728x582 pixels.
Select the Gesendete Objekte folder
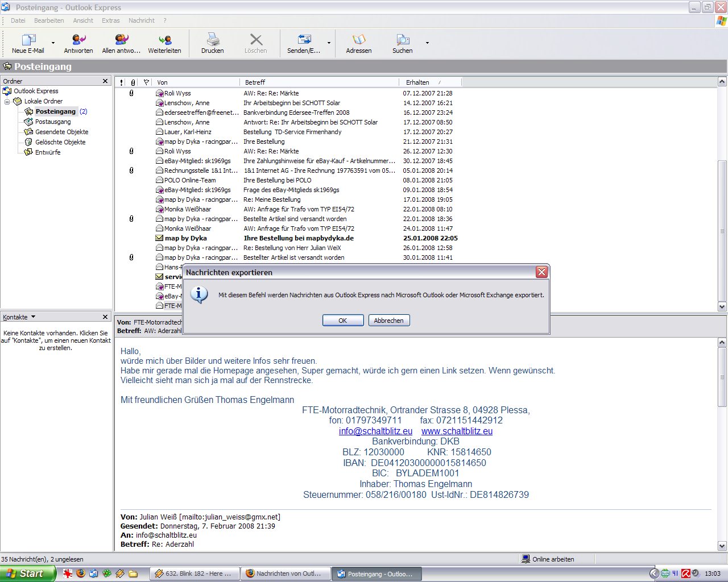click(61, 132)
